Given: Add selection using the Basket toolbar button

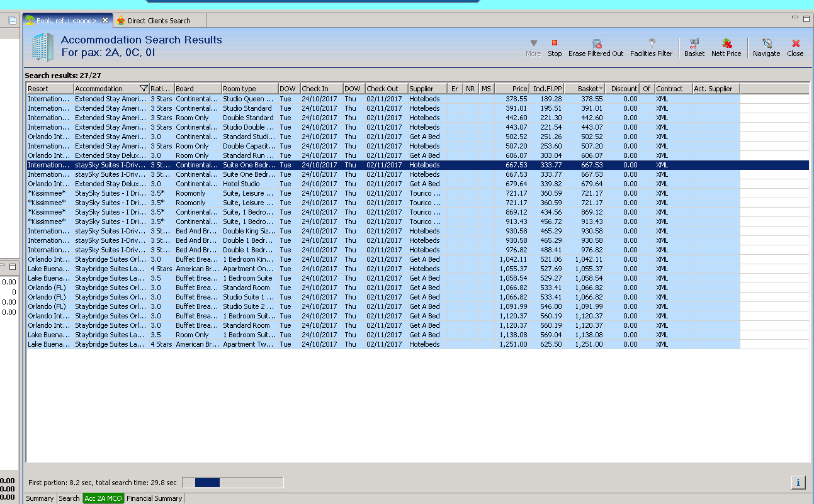Looking at the screenshot, I should click(694, 48).
